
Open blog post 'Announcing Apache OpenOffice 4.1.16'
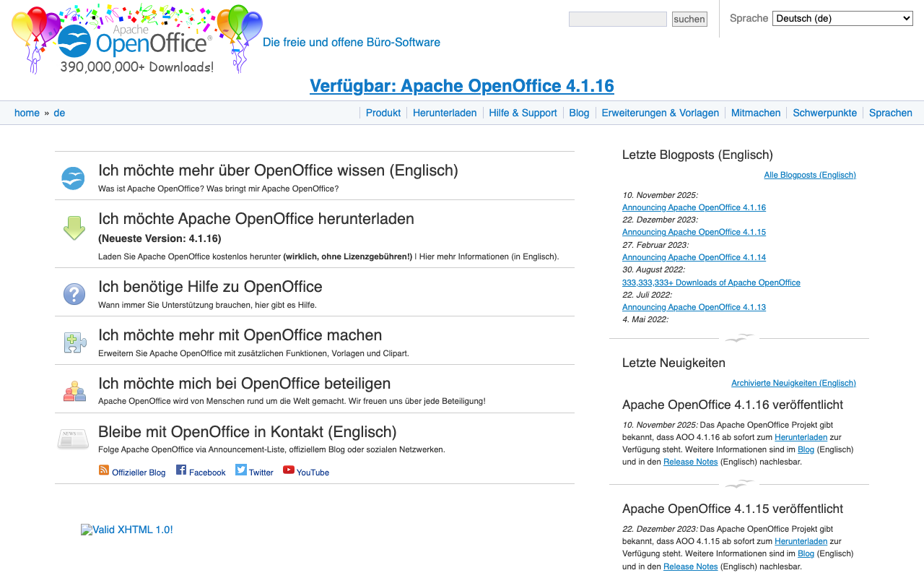click(694, 207)
